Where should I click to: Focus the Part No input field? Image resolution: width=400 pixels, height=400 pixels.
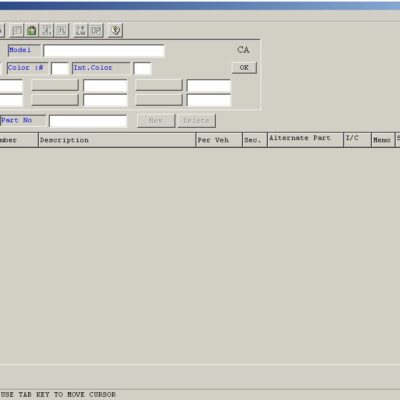[x=88, y=121]
